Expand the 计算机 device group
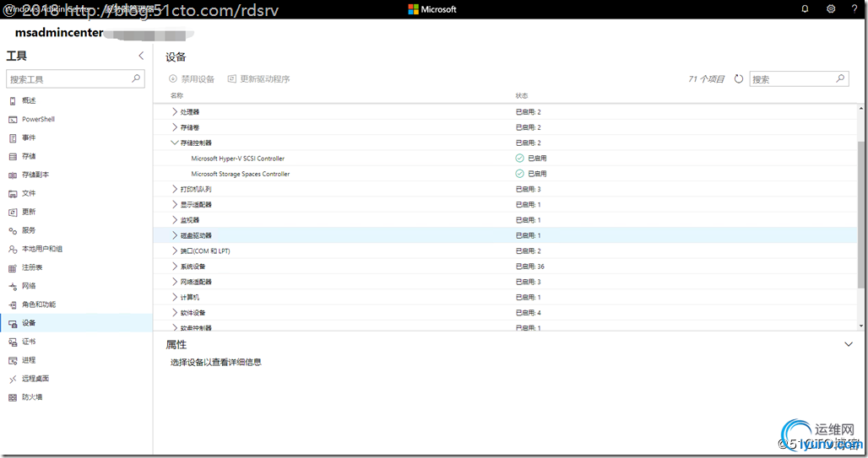 [x=175, y=298]
